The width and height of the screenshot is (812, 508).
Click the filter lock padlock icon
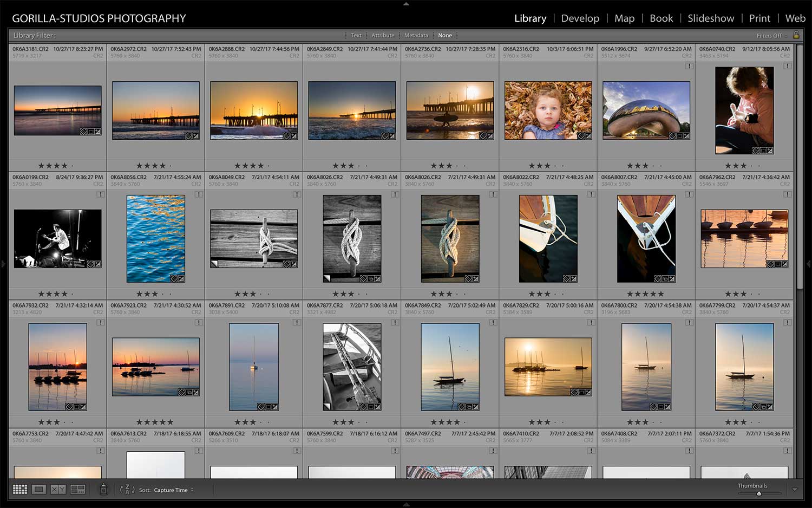tap(796, 35)
